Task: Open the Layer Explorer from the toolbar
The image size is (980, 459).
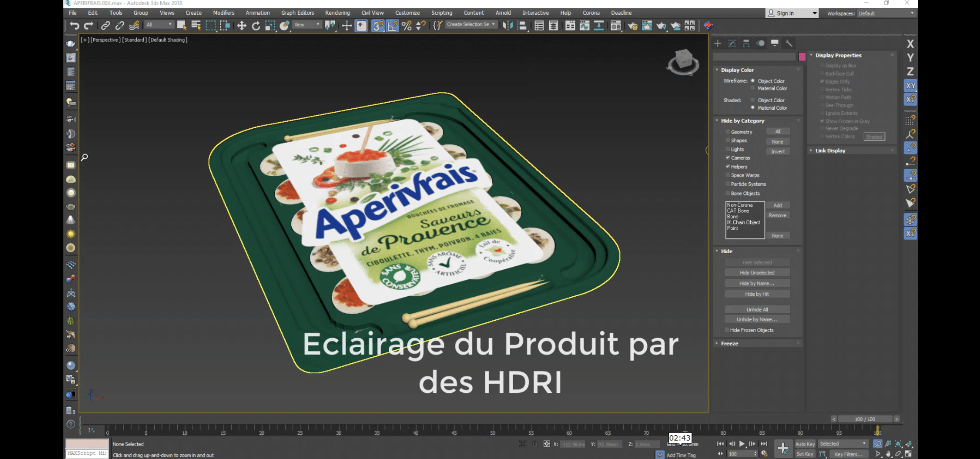Action: pos(553,26)
